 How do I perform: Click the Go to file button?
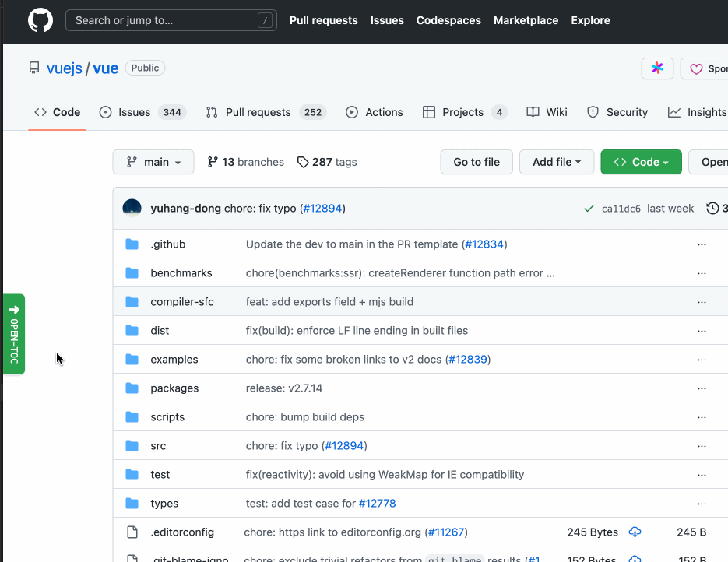click(477, 162)
